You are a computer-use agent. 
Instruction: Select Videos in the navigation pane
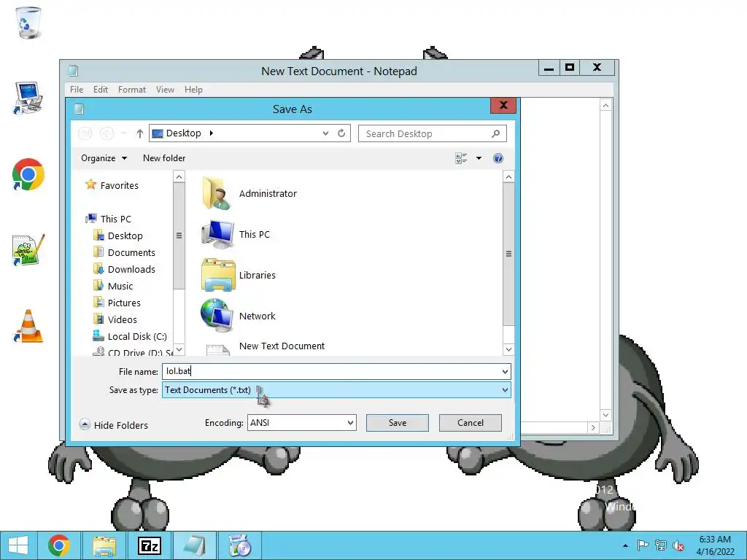pyautogui.click(x=115, y=319)
